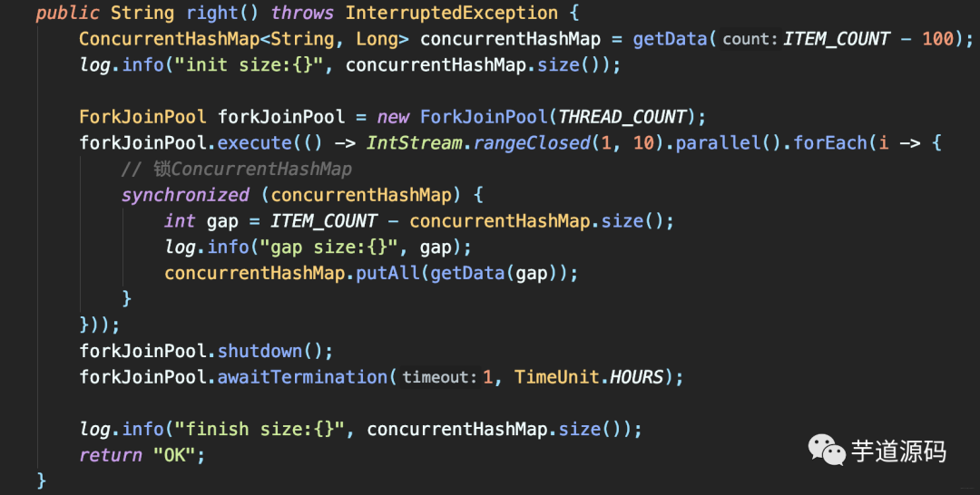
Task: Click the method name right()
Action: pyautogui.click(x=222, y=13)
